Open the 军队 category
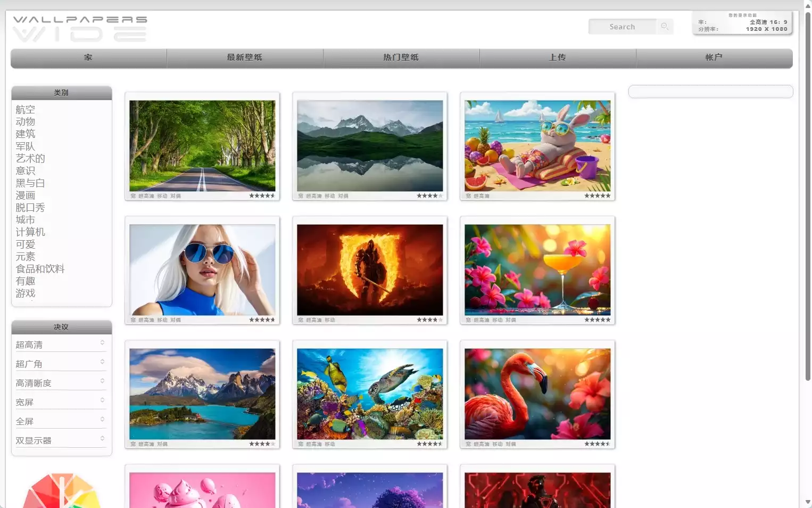 (x=26, y=146)
